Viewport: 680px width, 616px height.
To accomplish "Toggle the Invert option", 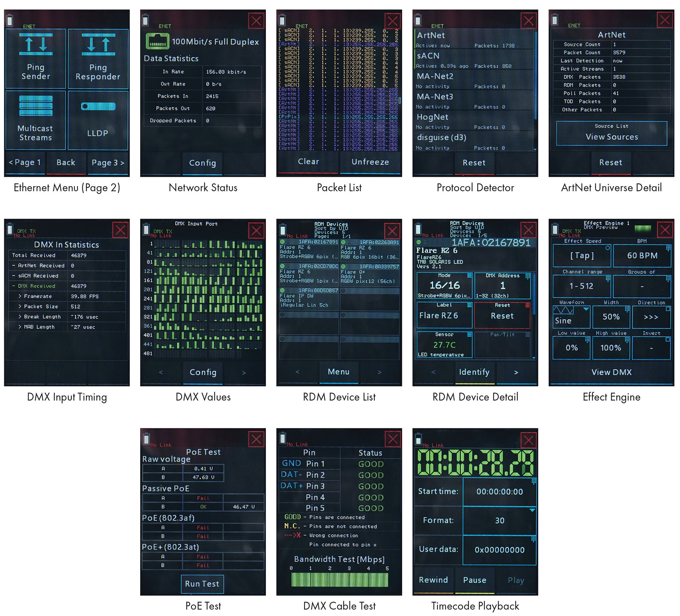I will [651, 348].
